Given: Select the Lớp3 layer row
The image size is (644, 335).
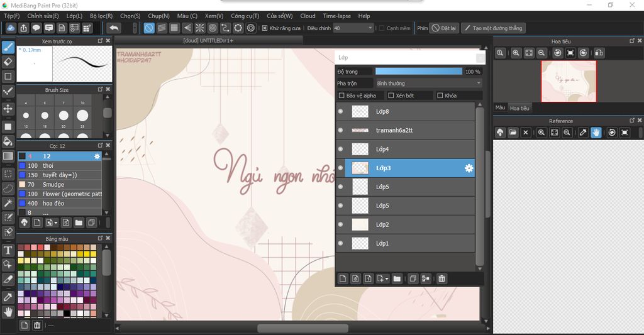Looking at the screenshot, I should [x=409, y=168].
